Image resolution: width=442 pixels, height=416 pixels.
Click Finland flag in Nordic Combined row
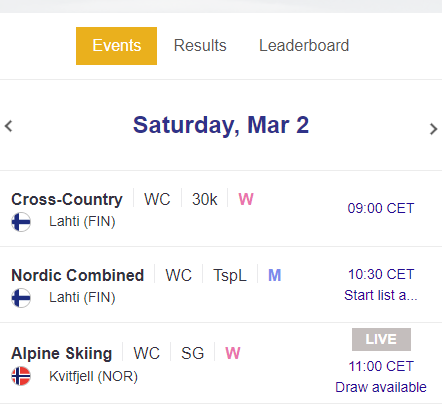pos(21,298)
